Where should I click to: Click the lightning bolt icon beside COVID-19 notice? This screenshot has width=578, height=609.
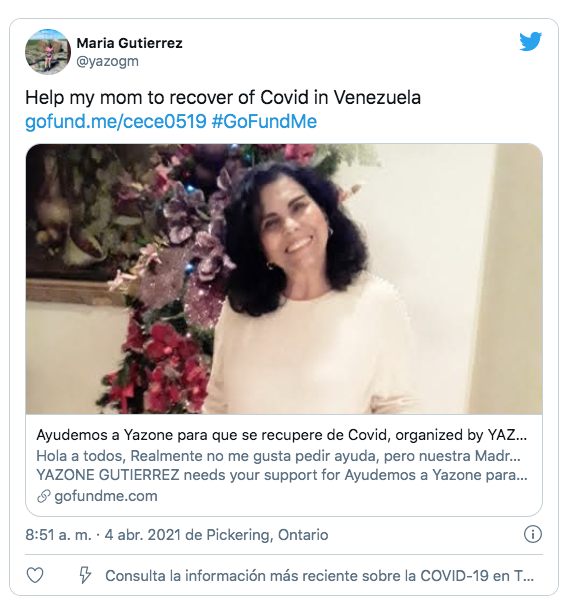click(85, 575)
